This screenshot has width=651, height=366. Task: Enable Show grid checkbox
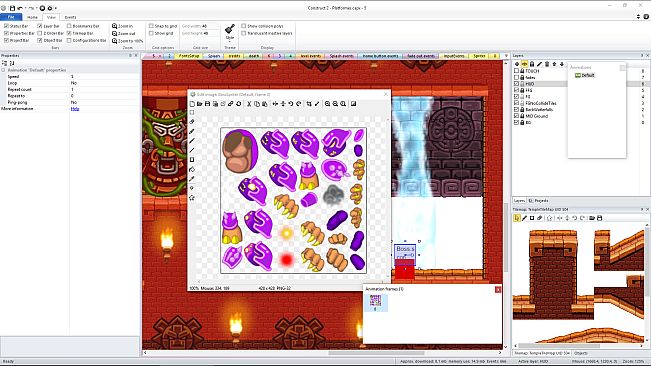(x=151, y=33)
